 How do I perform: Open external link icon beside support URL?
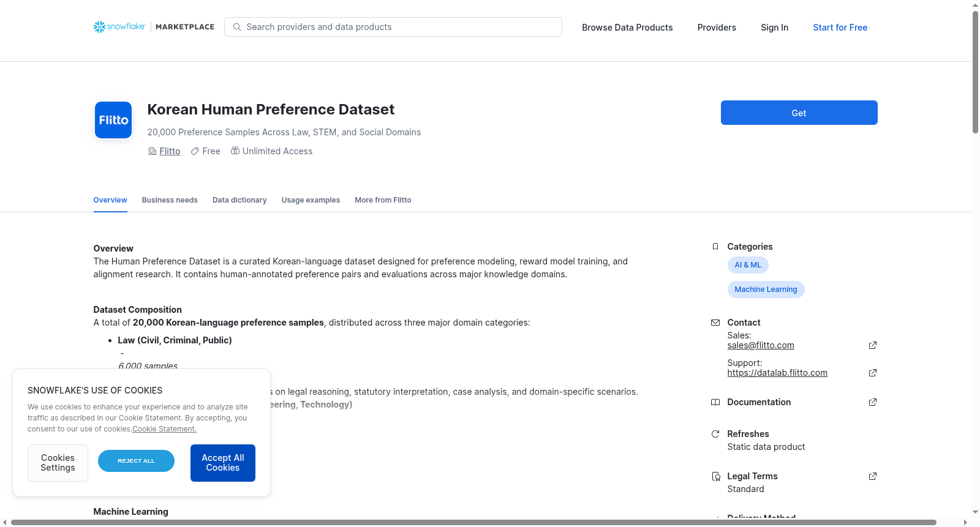pyautogui.click(x=873, y=373)
